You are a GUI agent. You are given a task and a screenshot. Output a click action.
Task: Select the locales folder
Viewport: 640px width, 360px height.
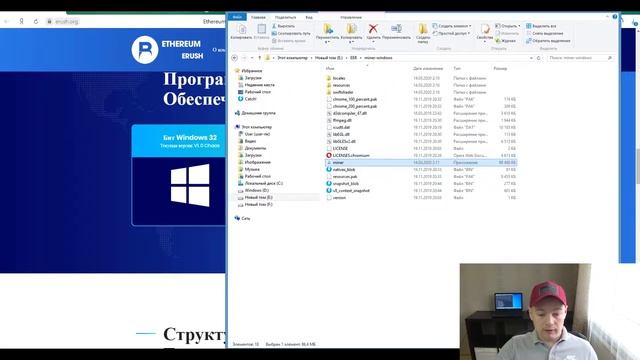(x=339, y=78)
